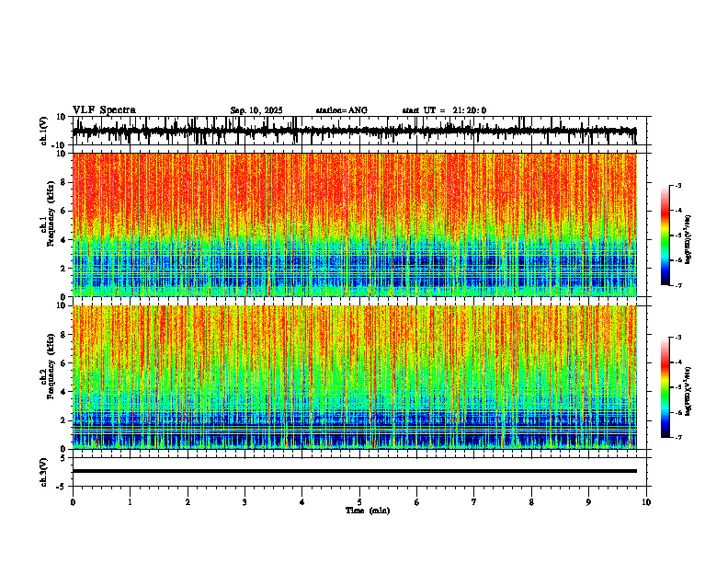Screen dimensions: 728x563
Task: Click the "2" kHz tick on ch.2 frequency axis
Action: (x=64, y=420)
